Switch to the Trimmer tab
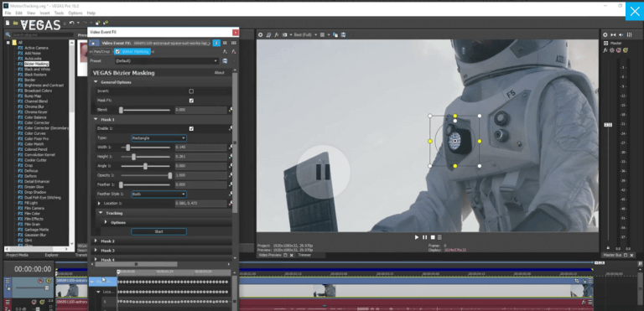The height and width of the screenshot is (311, 644). (x=304, y=255)
